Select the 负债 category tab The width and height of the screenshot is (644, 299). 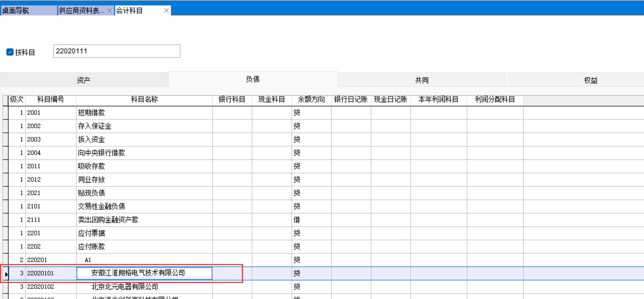(x=253, y=79)
